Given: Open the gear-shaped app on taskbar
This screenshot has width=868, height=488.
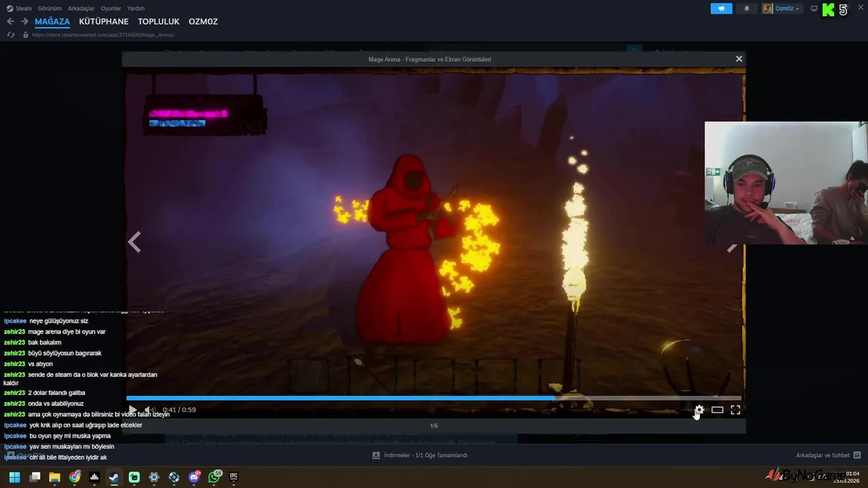Looking at the screenshot, I should click(154, 477).
